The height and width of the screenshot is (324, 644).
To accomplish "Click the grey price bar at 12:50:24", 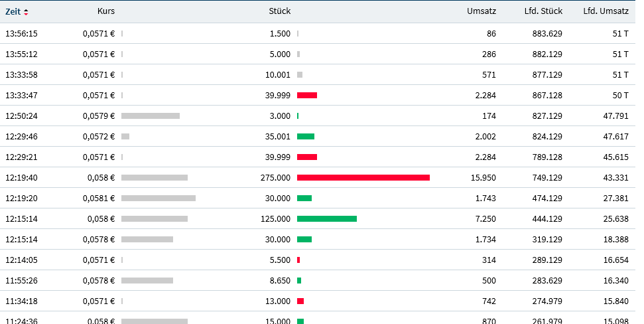I will tap(150, 116).
